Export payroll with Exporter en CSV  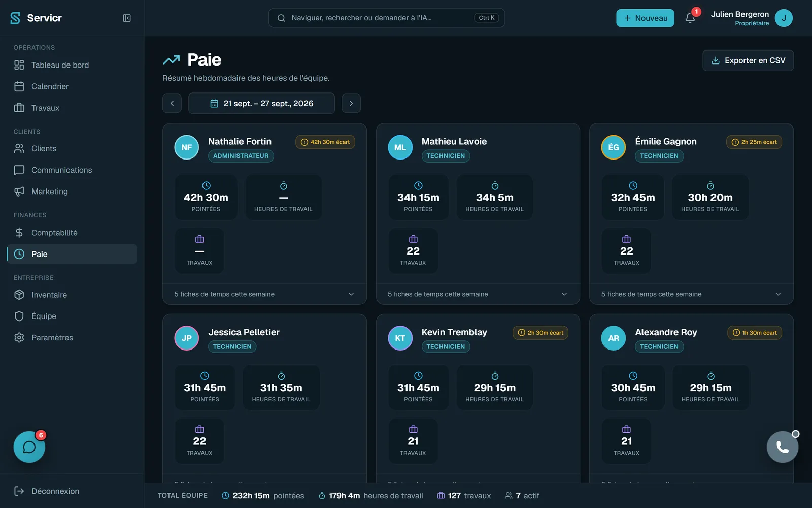tap(748, 60)
